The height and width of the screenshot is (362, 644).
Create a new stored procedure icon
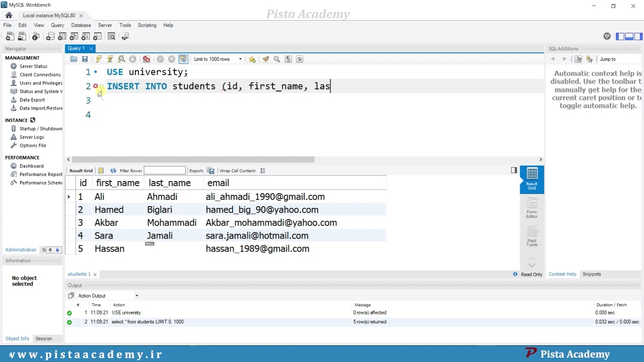(x=86, y=36)
